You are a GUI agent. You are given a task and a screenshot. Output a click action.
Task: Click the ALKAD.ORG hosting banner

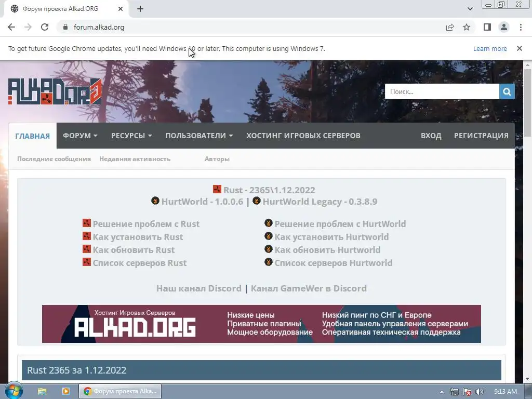click(x=261, y=324)
